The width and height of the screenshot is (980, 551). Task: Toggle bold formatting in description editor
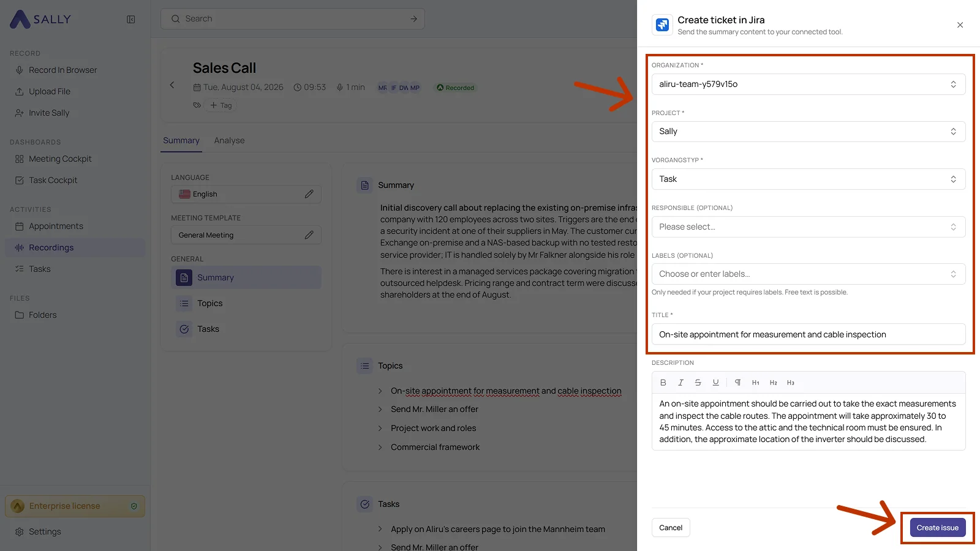tap(663, 383)
